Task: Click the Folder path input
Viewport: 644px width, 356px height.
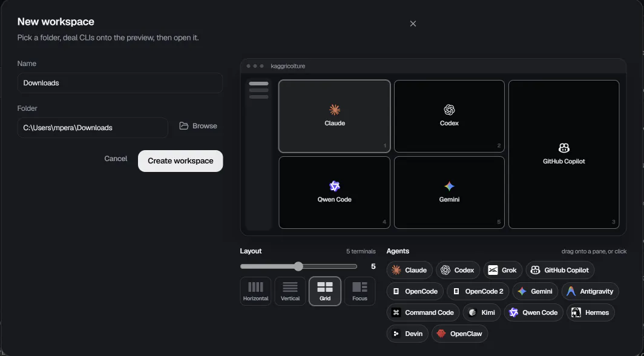Action: coord(93,128)
